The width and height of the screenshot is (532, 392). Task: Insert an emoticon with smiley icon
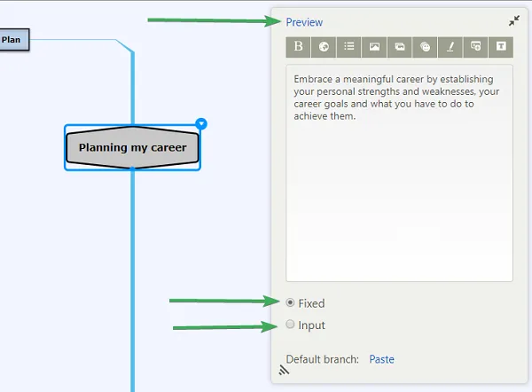[425, 47]
